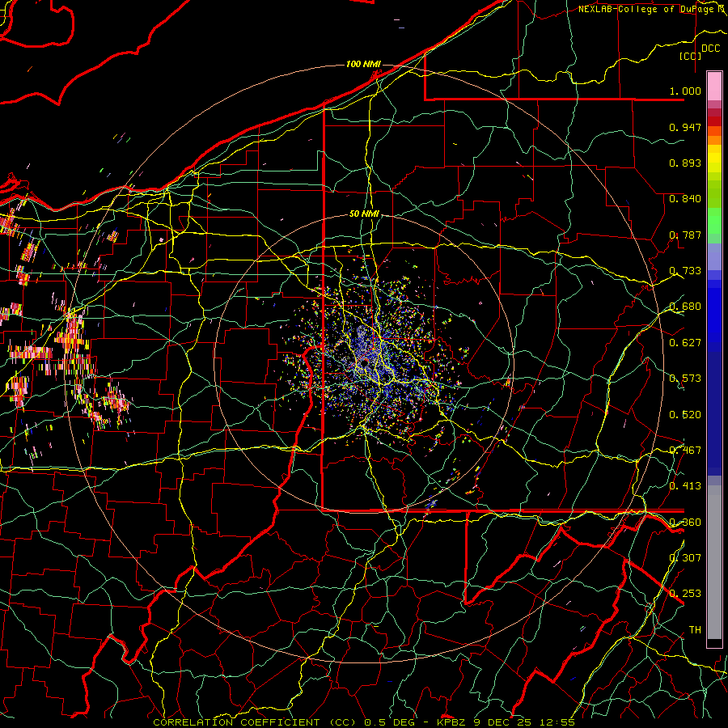The image size is (728, 728).
Task: Select the 0.947 scale value
Action: click(x=685, y=127)
